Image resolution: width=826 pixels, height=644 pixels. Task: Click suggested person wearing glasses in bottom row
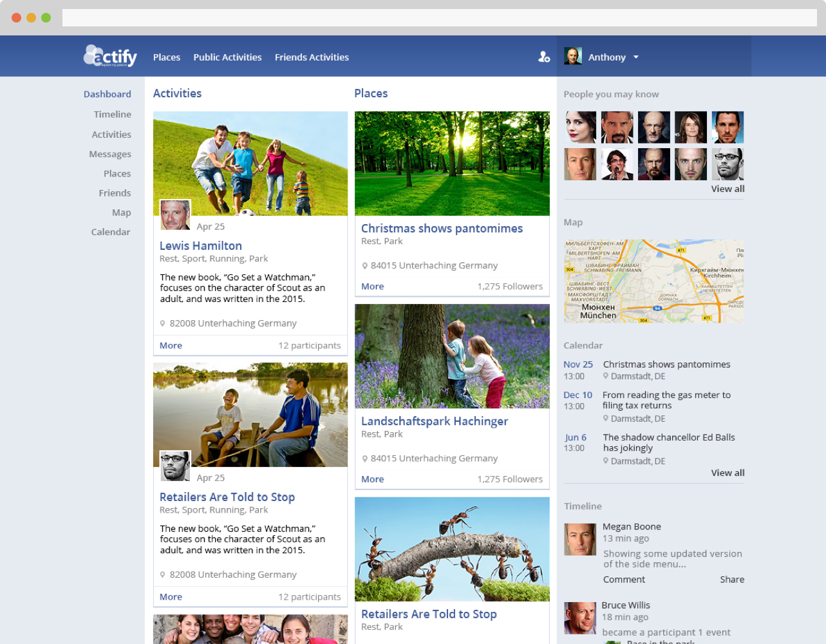point(727,164)
